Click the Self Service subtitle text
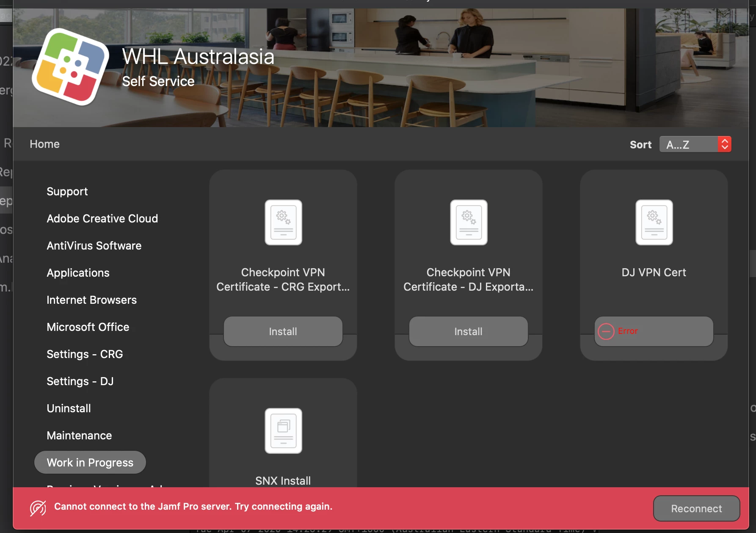 pos(158,81)
